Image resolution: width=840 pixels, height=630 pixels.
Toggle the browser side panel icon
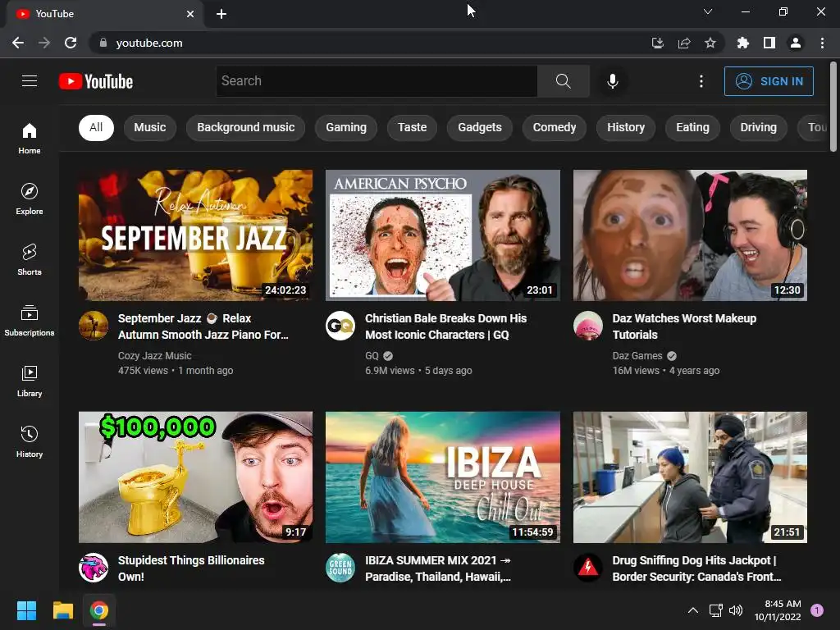769,43
